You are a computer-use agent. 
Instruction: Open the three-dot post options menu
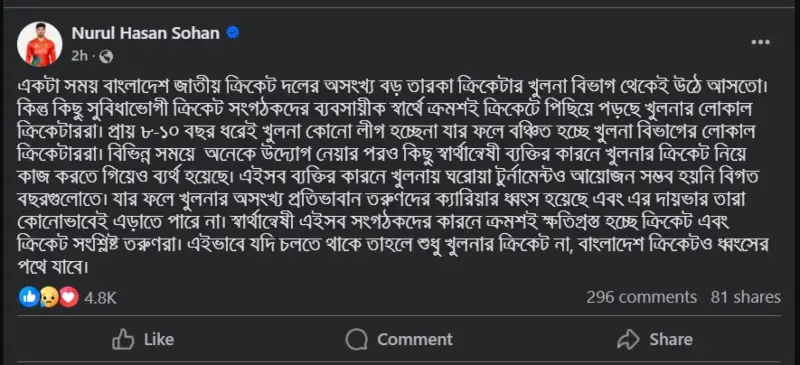coord(760,42)
